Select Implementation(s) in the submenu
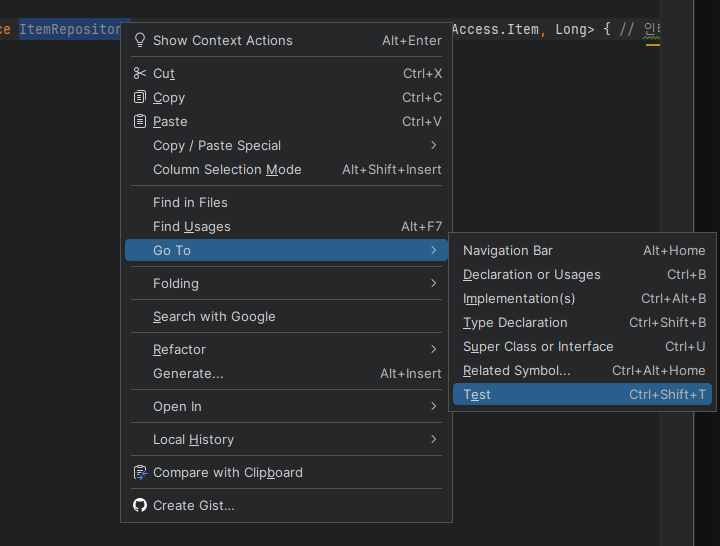Viewport: 720px width, 546px height. point(519,298)
